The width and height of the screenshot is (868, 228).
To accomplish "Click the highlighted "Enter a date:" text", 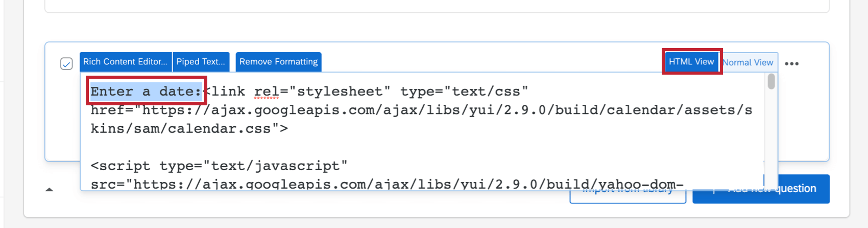I will point(146,92).
